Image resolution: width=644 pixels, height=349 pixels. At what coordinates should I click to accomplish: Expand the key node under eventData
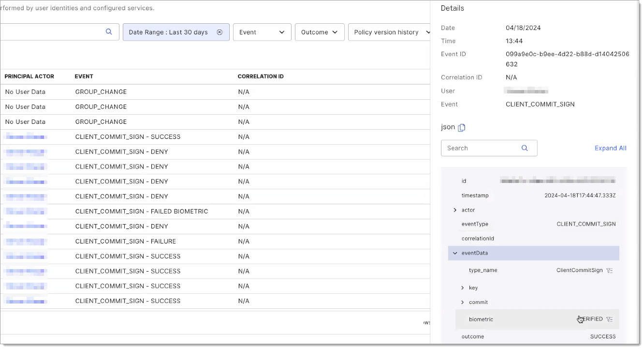click(x=463, y=288)
